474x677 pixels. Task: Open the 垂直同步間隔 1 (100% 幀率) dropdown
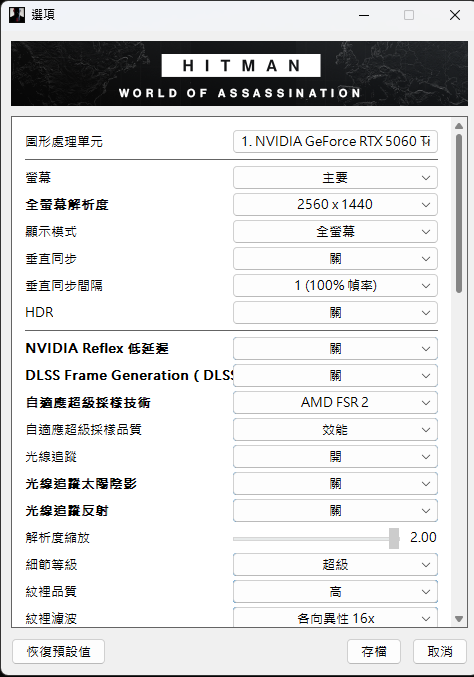click(335, 285)
